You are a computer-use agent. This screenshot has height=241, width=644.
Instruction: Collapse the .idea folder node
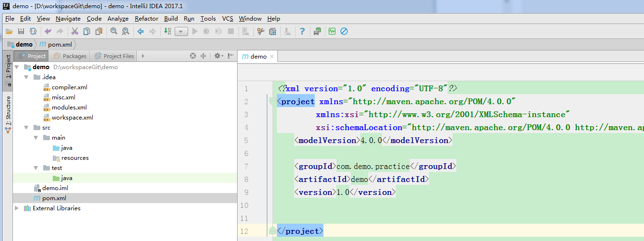[26, 77]
